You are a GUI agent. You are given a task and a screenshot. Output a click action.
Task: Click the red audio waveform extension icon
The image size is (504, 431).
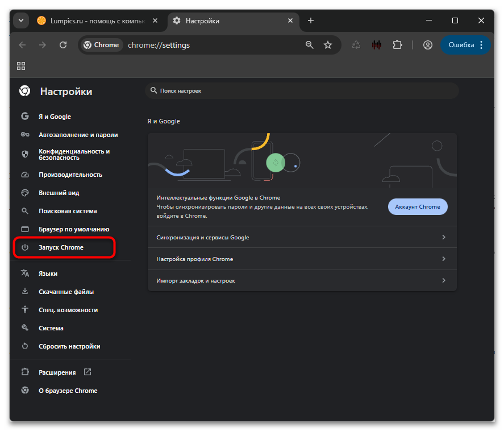tap(377, 45)
